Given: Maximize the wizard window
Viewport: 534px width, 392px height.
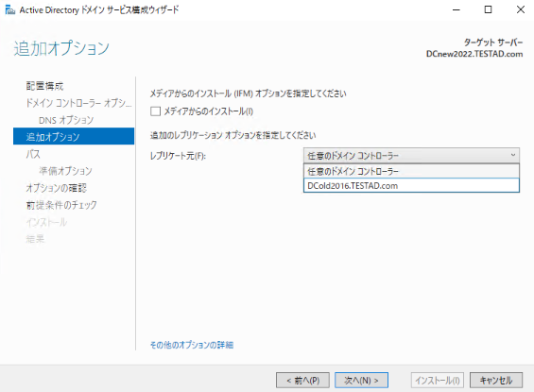Looking at the screenshot, I should 488,9.
